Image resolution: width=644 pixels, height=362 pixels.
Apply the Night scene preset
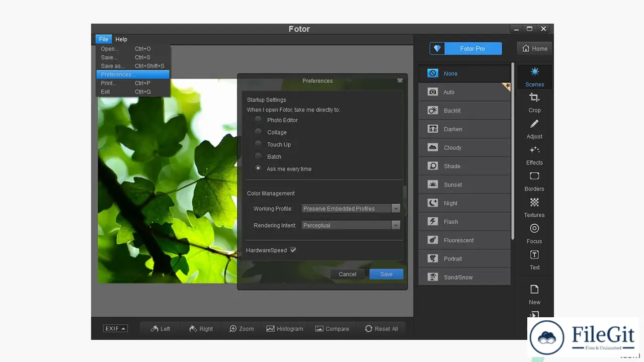[464, 203]
